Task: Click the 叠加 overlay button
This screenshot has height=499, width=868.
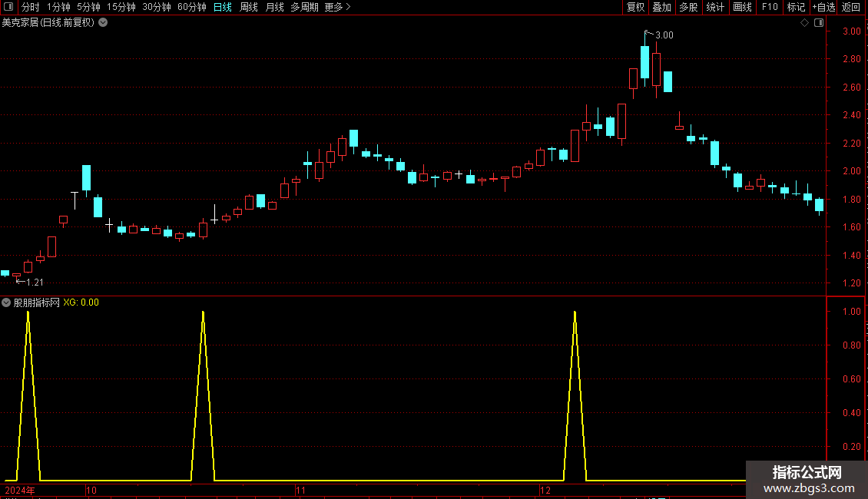Action: tap(661, 7)
